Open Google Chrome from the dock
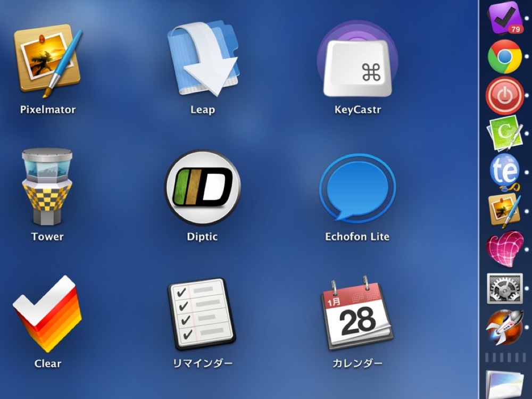This screenshot has height=399, width=532. [504, 56]
